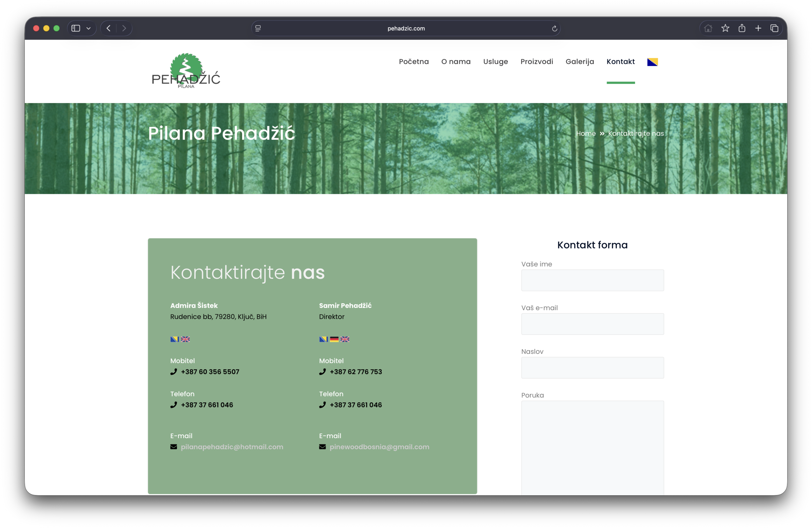812x528 pixels.
Task: Add bookmark using the star icon
Action: tap(725, 28)
